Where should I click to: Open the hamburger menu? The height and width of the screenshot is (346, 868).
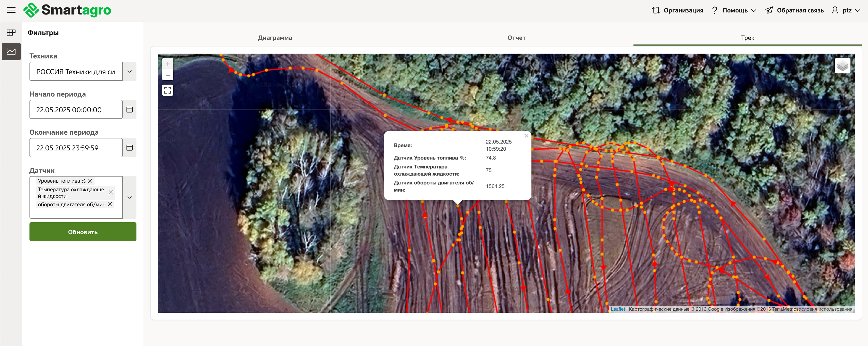pyautogui.click(x=11, y=10)
